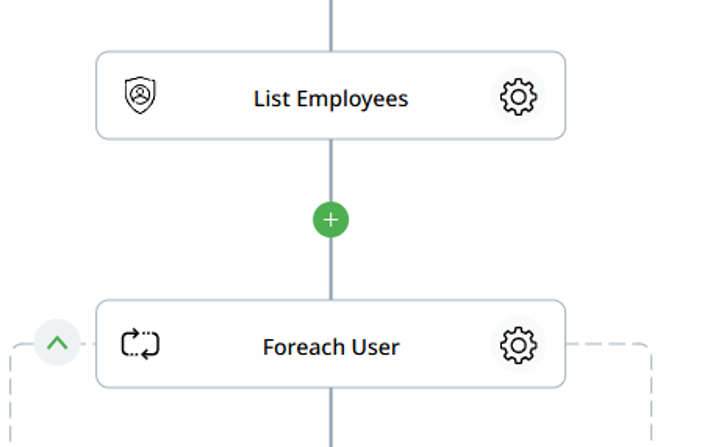Viewport: 702px width, 447px height.
Task: Click the "List Employees" label text
Action: click(331, 99)
